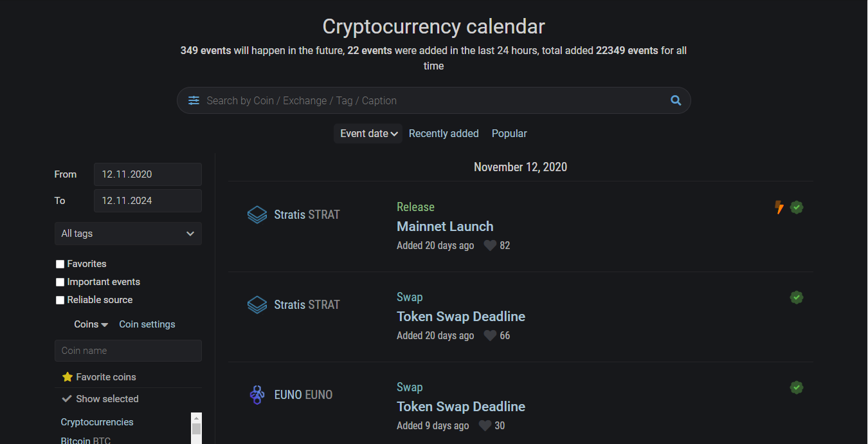Open EUNO EUNO coin name
The width and height of the screenshot is (868, 444).
click(x=303, y=394)
